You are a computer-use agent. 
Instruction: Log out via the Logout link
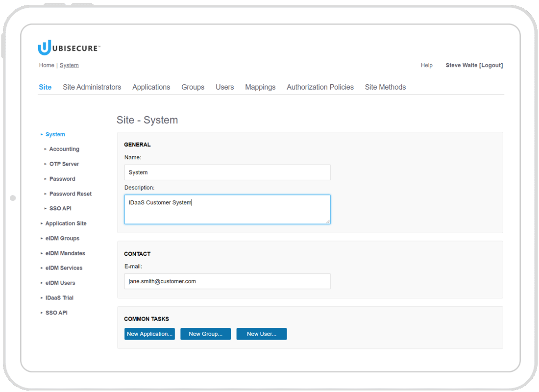[x=491, y=65]
